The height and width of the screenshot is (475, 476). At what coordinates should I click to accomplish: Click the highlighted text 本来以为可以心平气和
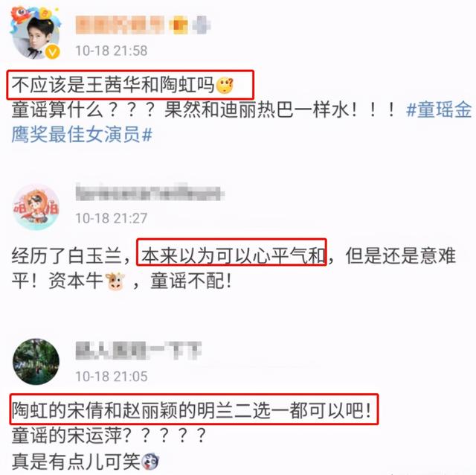pyautogui.click(x=233, y=255)
